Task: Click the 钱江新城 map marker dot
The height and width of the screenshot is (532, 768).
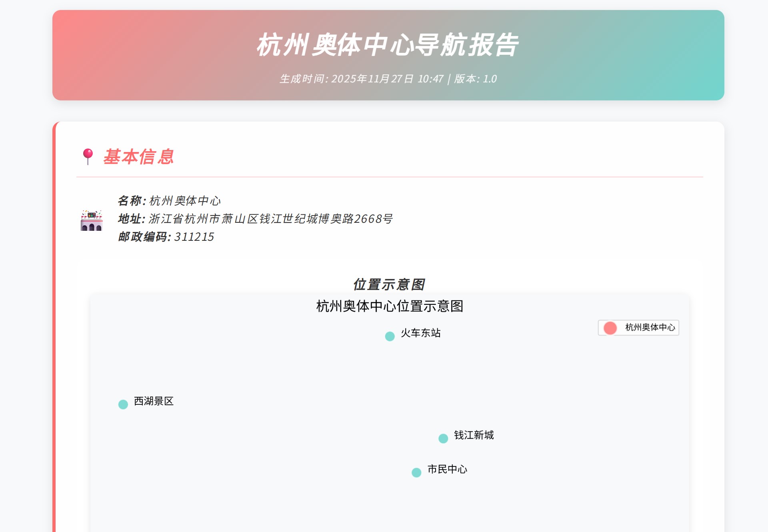Action: (x=443, y=438)
